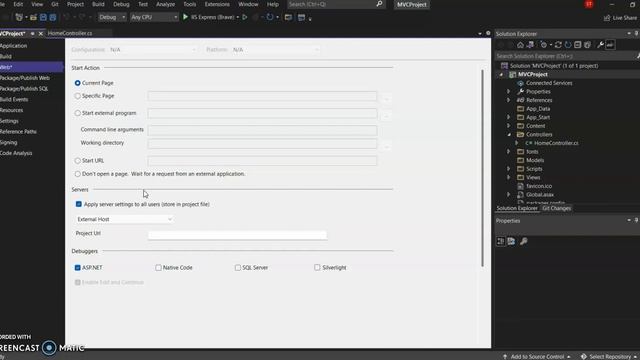Viewport: 640px width, 360px height.
Task: Select the Models folder in Solution Explorer
Action: (x=535, y=160)
